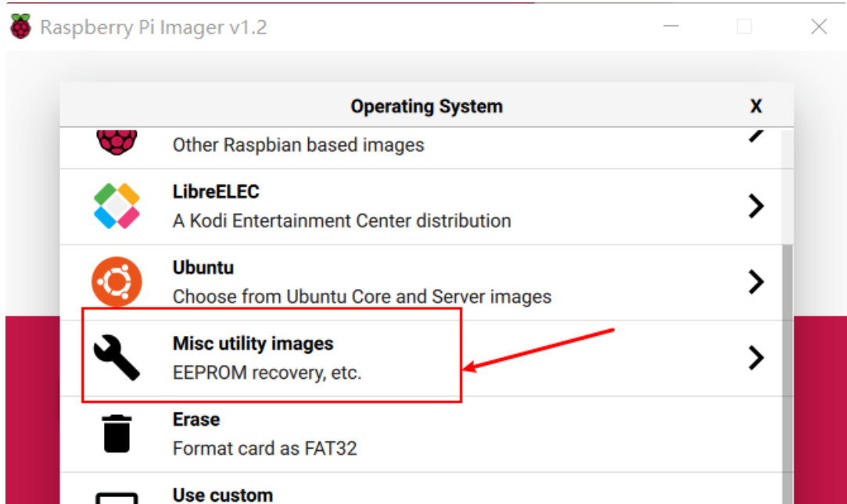
Task: Choose Erase option title
Action: [196, 420]
